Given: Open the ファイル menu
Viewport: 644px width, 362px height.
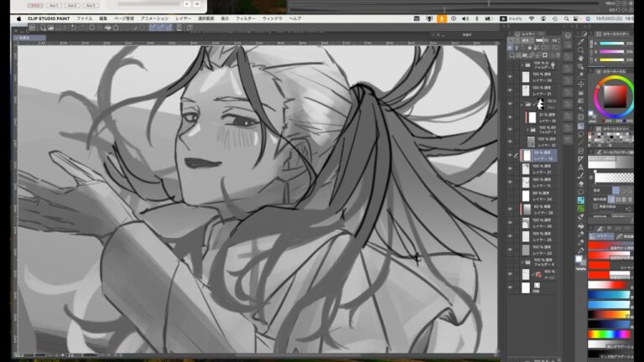Looking at the screenshot, I should (84, 18).
